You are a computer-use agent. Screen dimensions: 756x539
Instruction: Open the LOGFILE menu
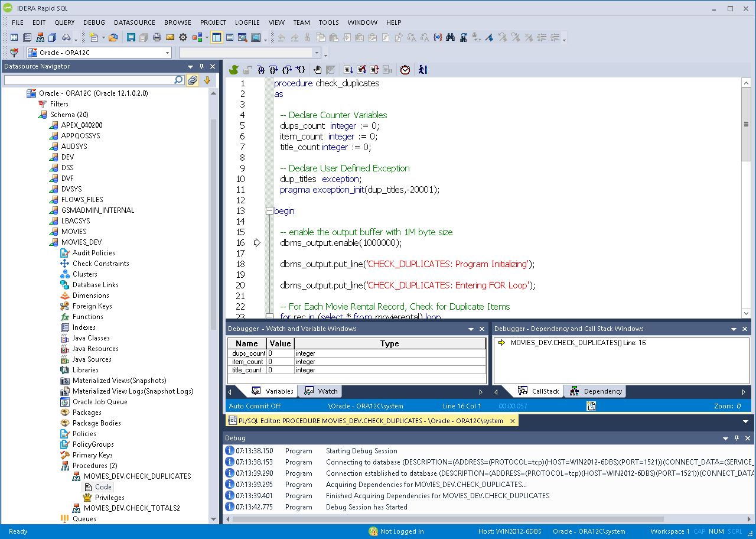pos(247,22)
